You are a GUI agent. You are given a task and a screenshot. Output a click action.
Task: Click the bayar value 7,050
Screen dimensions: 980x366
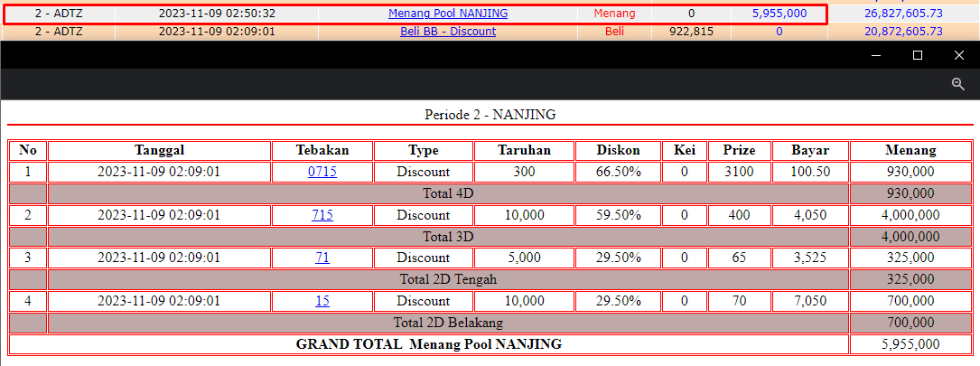tap(810, 301)
